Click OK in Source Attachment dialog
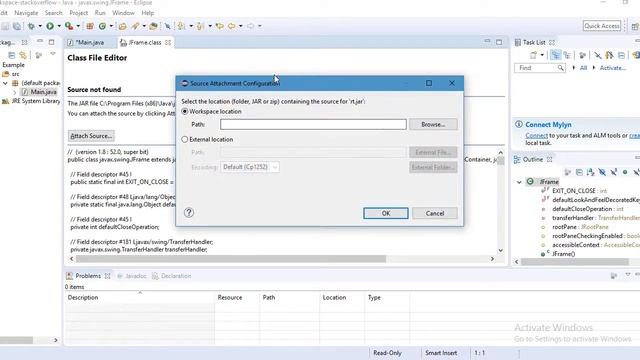Screen dimensions: 640x360 tap(386, 213)
